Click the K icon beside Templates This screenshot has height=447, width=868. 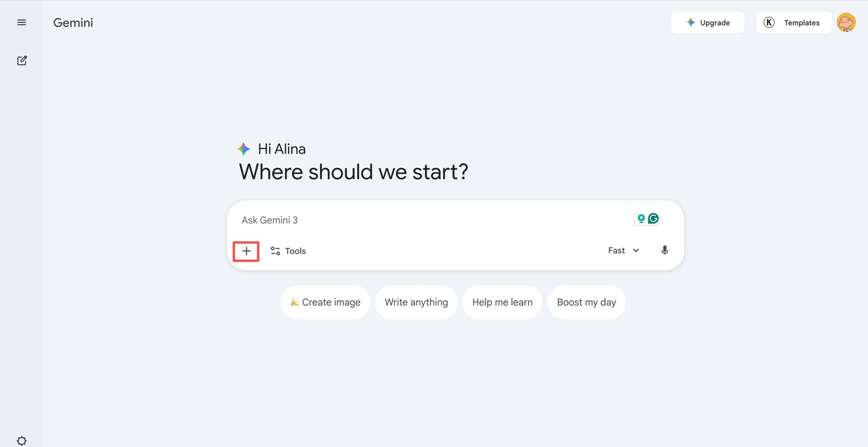[x=769, y=23]
